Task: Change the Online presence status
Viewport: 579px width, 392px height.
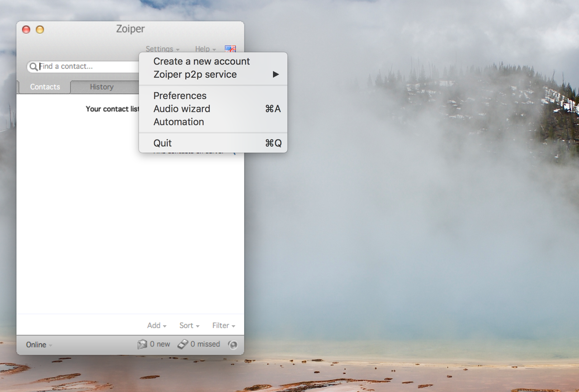Action: pos(39,345)
